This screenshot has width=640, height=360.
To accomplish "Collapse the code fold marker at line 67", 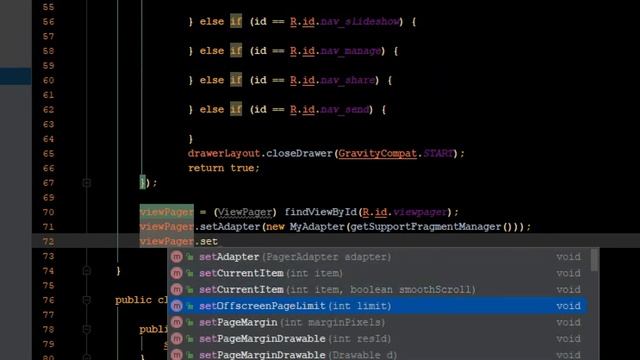I will pos(87,183).
